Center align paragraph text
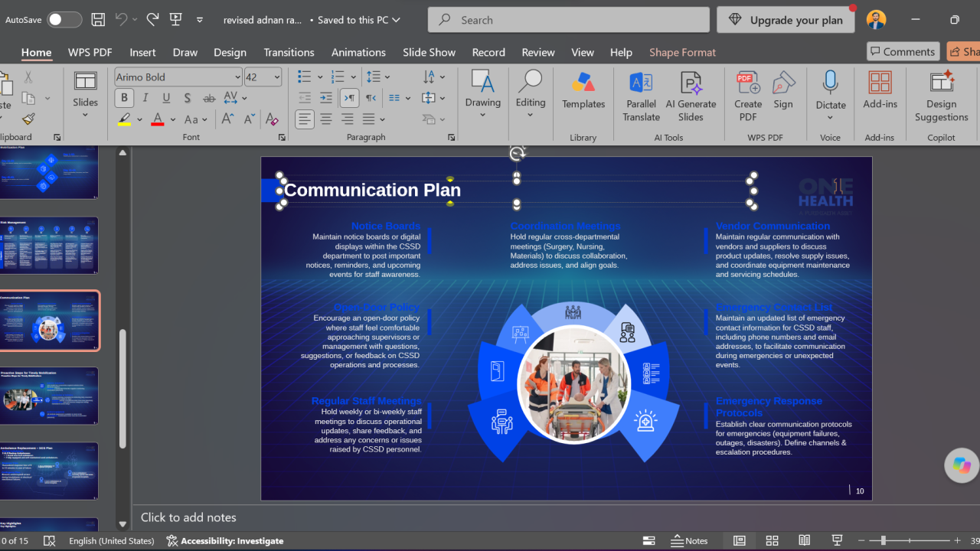Screen dimensions: 980x551 (326, 119)
